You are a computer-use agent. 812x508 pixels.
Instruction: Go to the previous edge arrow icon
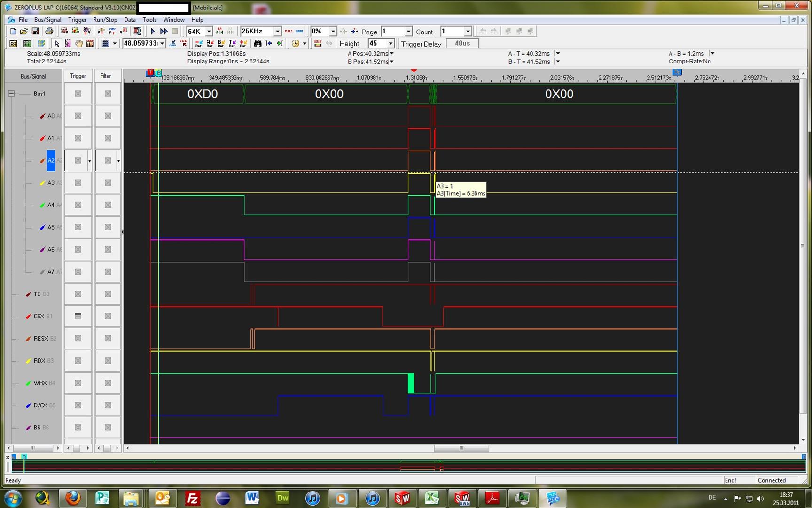269,43
